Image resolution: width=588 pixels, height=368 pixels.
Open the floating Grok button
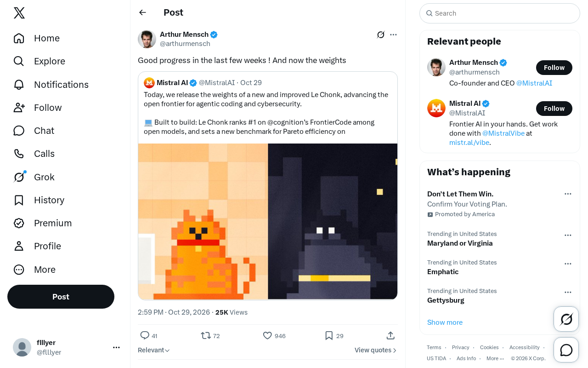tap(566, 319)
